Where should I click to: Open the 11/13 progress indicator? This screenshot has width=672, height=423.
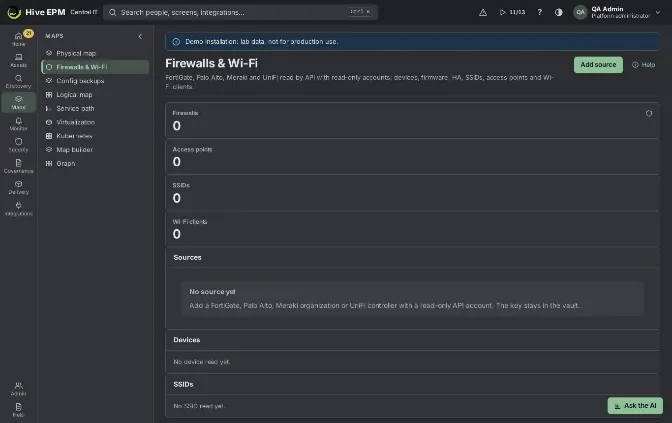coord(513,12)
